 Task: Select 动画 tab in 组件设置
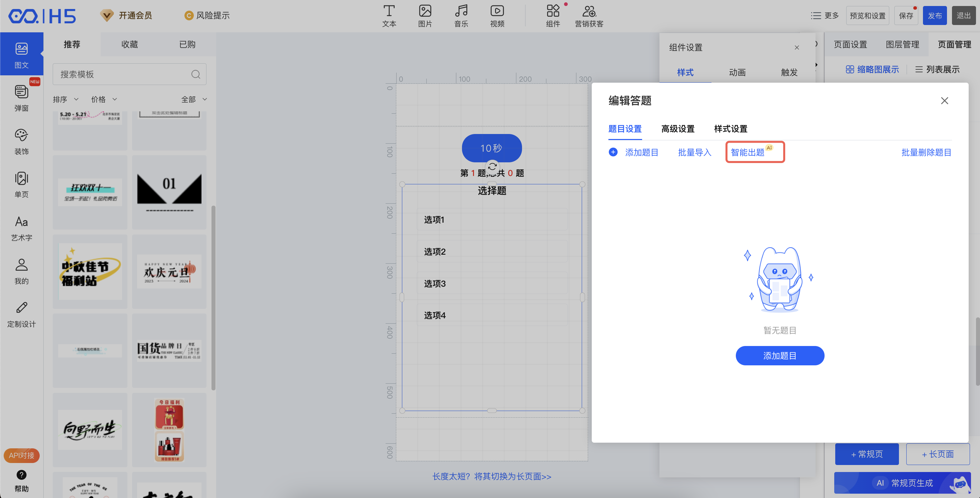coord(737,72)
